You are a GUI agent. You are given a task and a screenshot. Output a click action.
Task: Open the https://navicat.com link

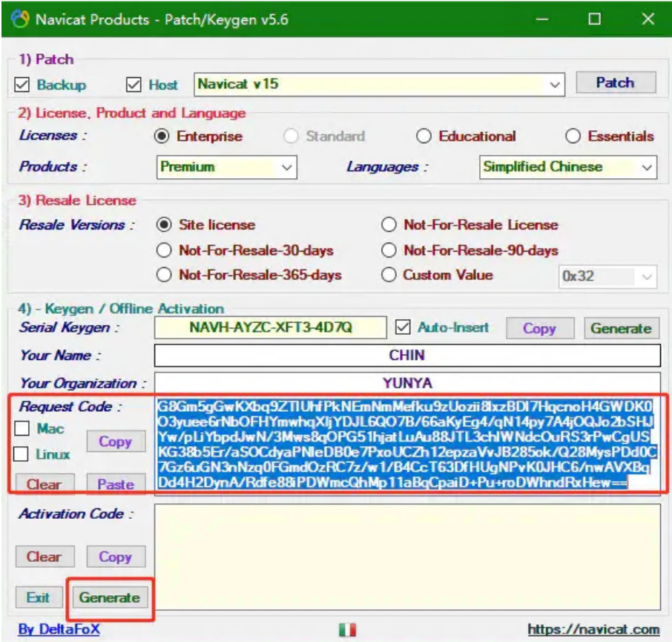click(x=593, y=629)
